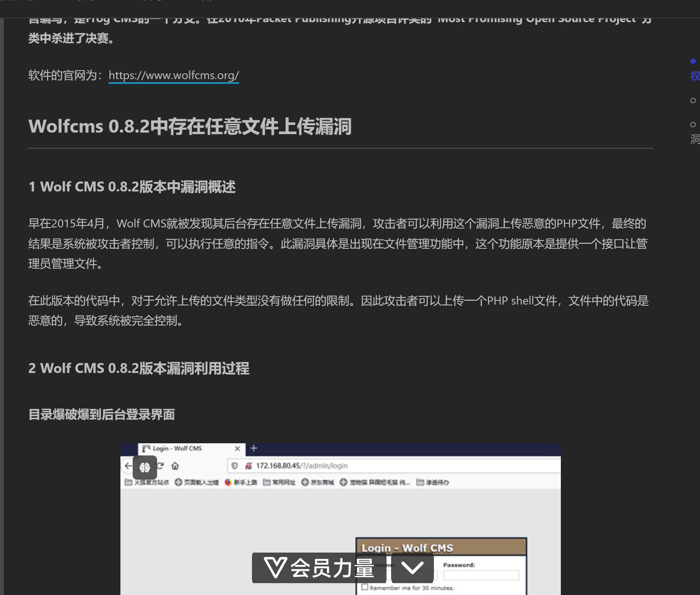Click the heading '2 Wolf CMS 0.8.2版本漏洞利用过程'
This screenshot has height=595, width=700.
click(139, 368)
